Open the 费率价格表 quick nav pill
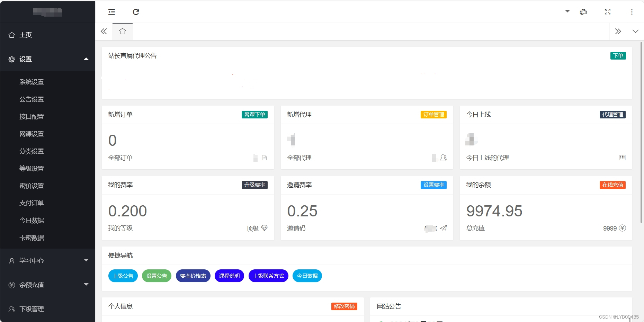 (x=193, y=276)
